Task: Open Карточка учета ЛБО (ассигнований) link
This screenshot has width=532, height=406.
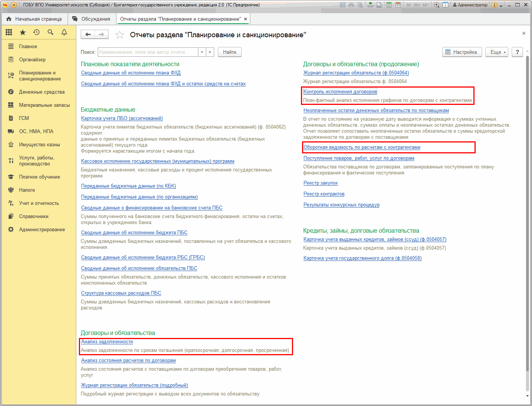Action: click(x=122, y=118)
